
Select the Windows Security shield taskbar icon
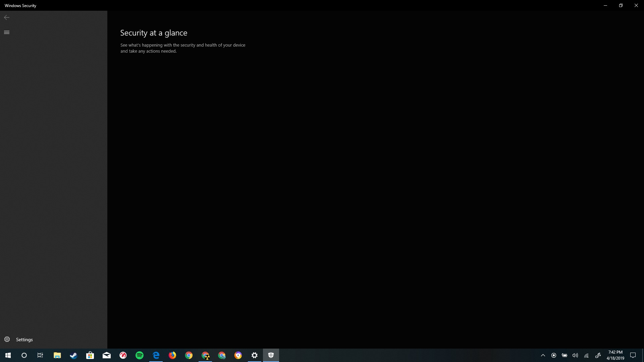pyautogui.click(x=271, y=355)
